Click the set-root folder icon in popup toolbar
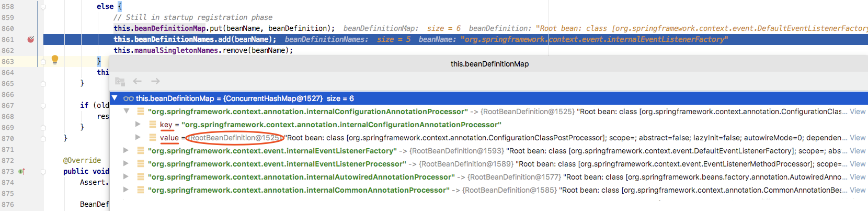 120,81
